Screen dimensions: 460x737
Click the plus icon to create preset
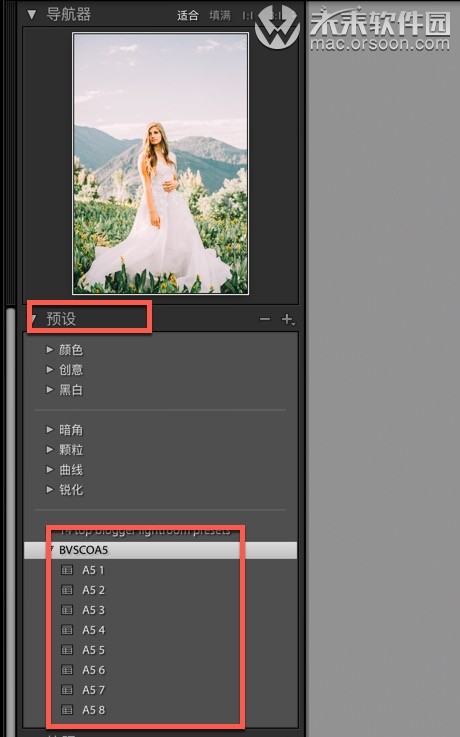pyautogui.click(x=288, y=319)
